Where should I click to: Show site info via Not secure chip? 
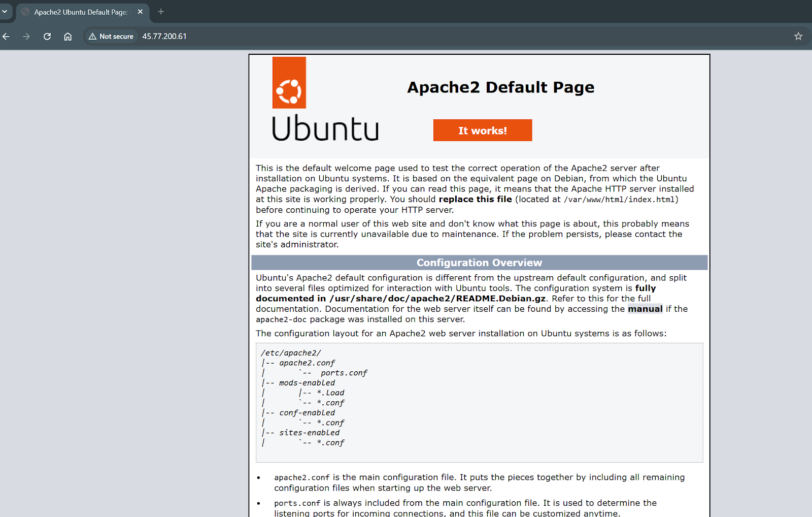pyautogui.click(x=111, y=37)
